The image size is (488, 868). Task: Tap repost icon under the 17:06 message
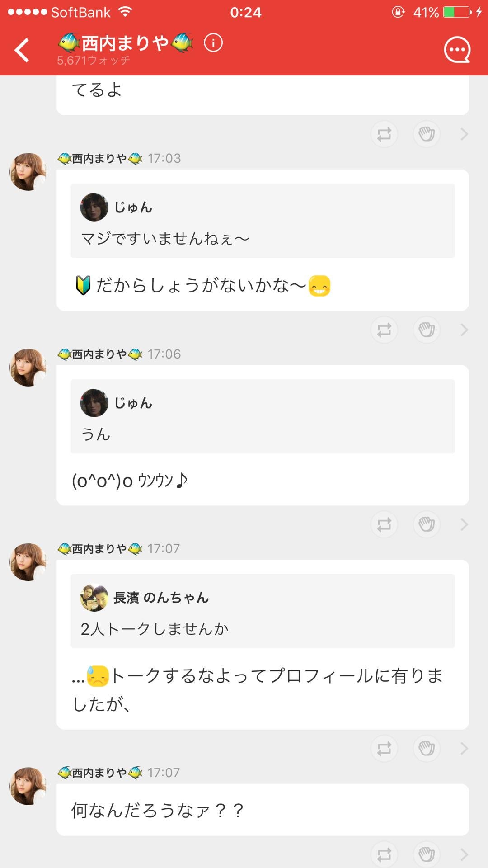point(384,524)
